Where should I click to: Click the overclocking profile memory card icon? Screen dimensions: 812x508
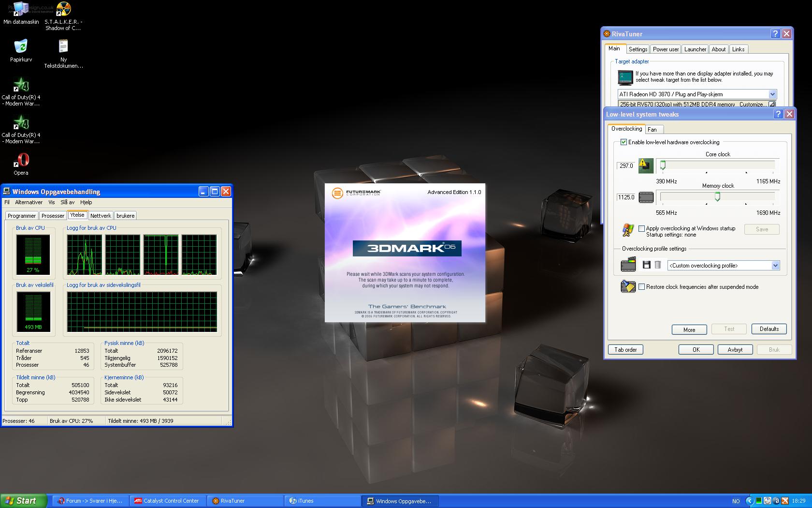[628, 264]
